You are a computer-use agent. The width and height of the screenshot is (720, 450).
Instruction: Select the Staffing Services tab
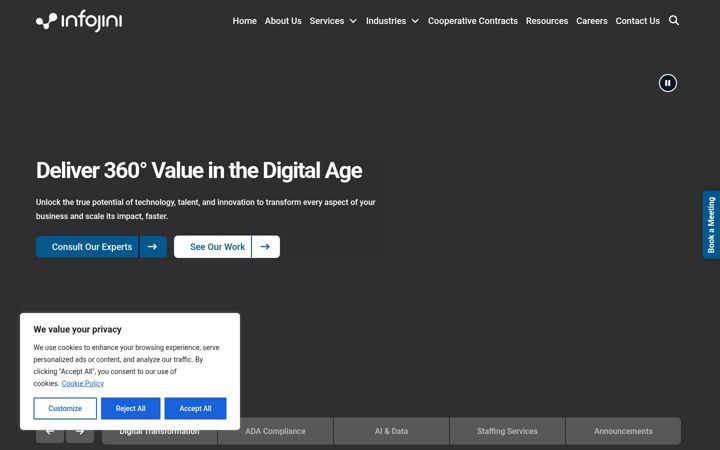click(x=507, y=431)
